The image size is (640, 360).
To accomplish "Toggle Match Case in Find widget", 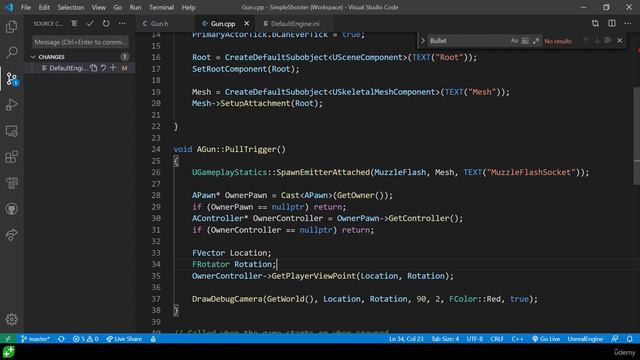I will (x=514, y=41).
